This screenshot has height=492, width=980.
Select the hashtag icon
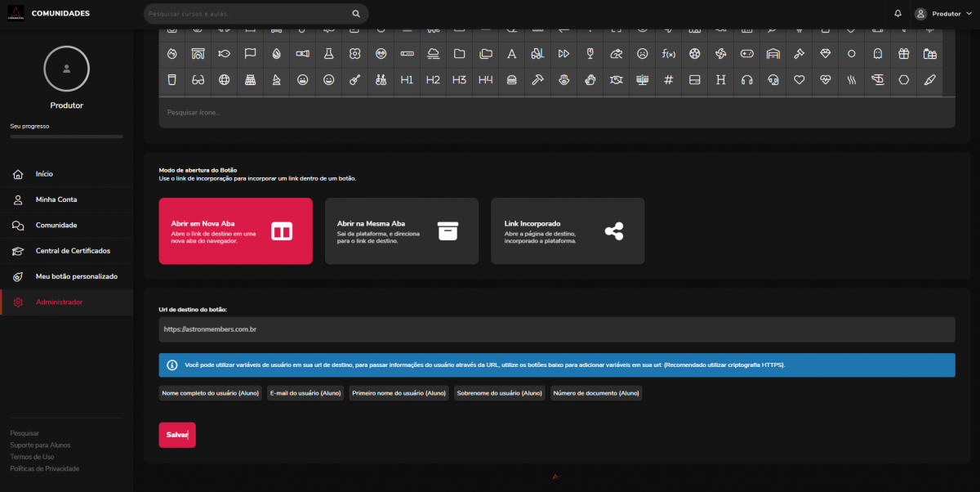pos(668,80)
